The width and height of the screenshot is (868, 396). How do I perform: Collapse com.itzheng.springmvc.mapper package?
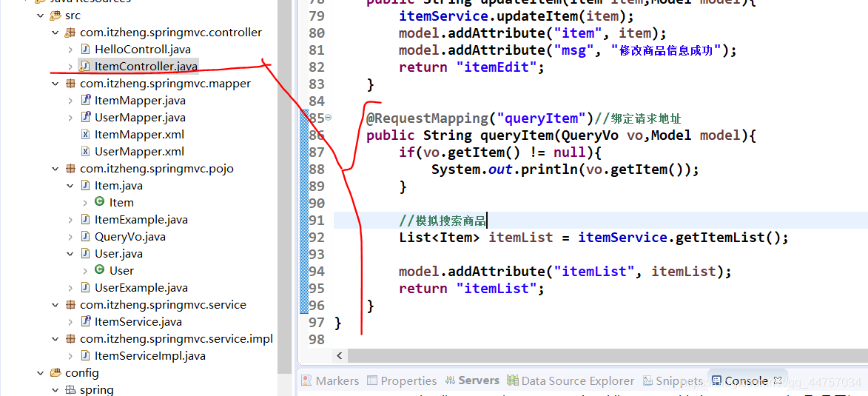[55, 84]
